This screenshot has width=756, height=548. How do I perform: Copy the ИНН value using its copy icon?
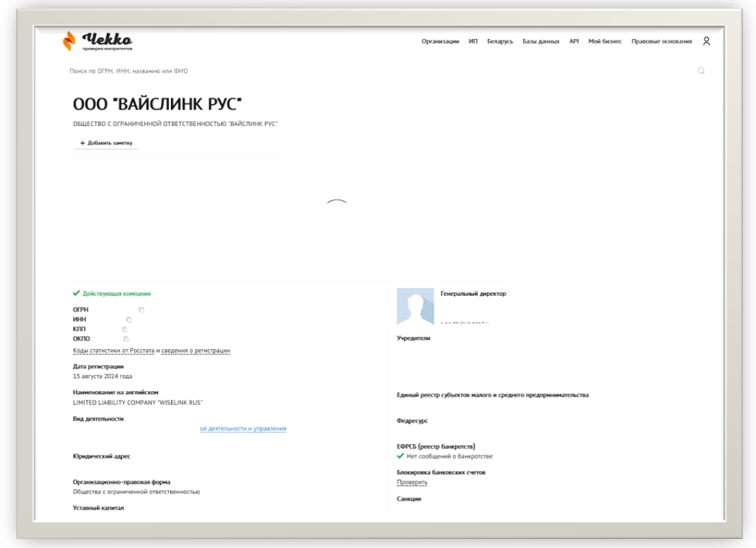[129, 319]
